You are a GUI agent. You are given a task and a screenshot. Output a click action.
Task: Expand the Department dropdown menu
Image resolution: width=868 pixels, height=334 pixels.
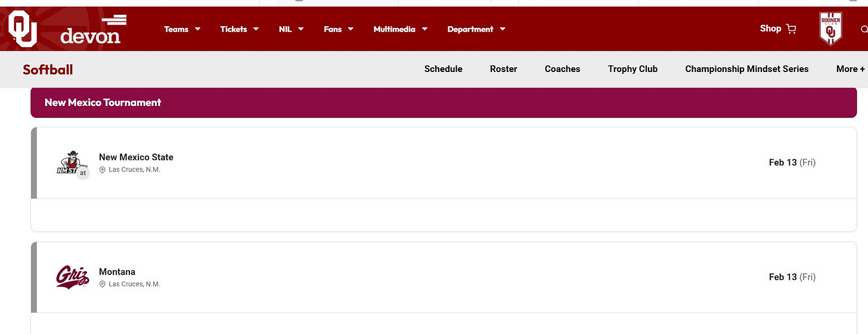(476, 29)
